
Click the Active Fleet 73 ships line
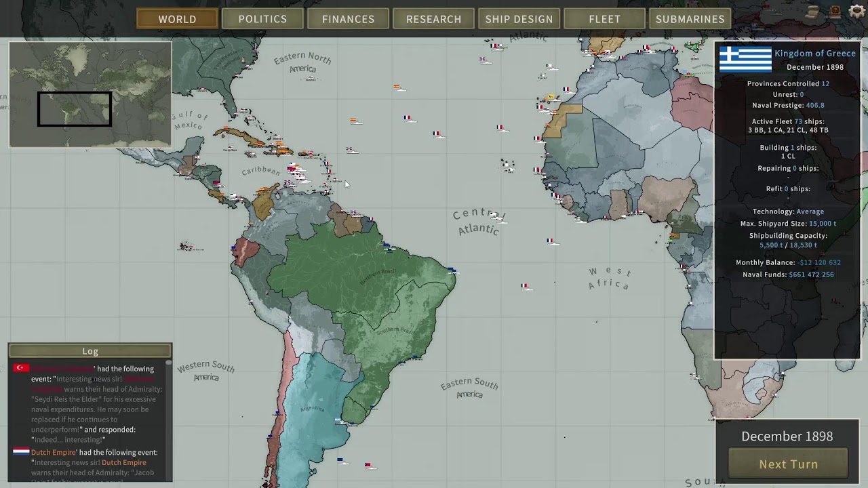point(788,121)
